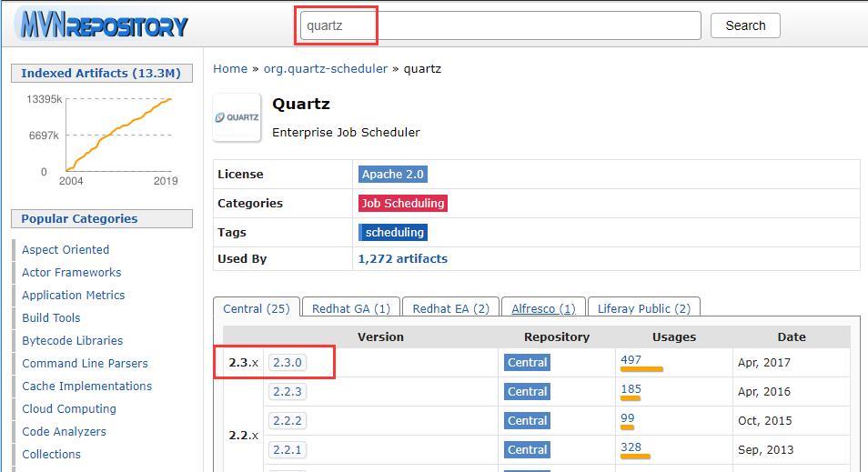
Task: Switch to the Redhat EA (2) tab
Action: coord(450,308)
